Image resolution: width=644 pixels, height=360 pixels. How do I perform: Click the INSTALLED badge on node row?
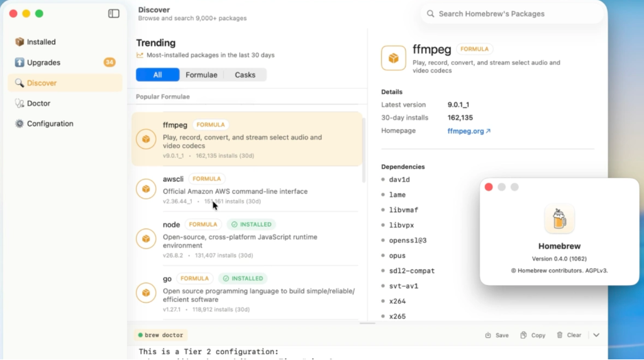click(252, 225)
